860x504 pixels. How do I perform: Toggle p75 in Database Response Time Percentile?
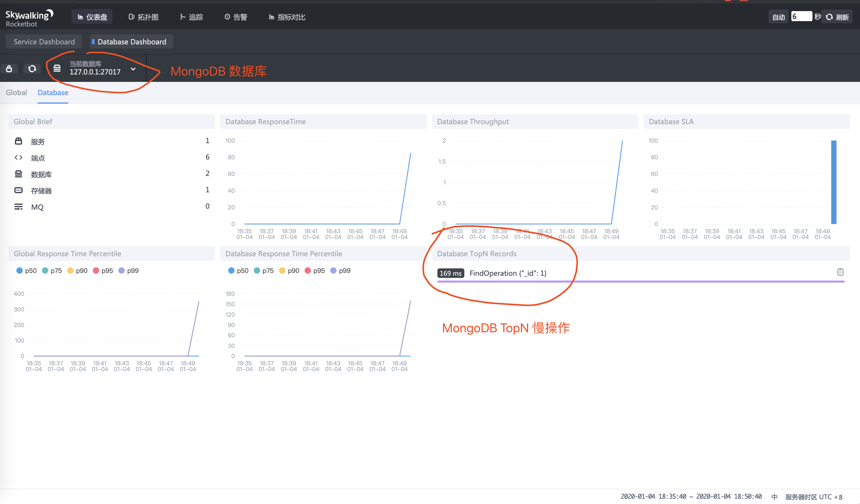[x=264, y=270]
